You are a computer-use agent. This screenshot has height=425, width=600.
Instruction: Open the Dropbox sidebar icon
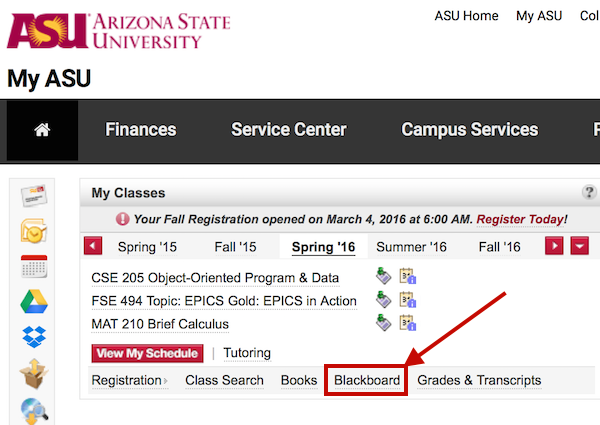[34, 338]
